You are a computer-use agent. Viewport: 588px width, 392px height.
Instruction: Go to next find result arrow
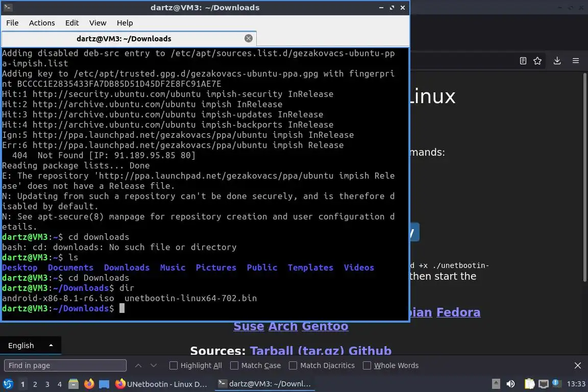point(153,365)
